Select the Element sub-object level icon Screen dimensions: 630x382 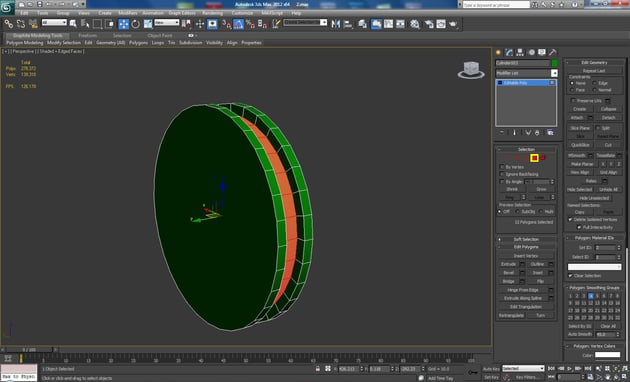click(x=543, y=158)
